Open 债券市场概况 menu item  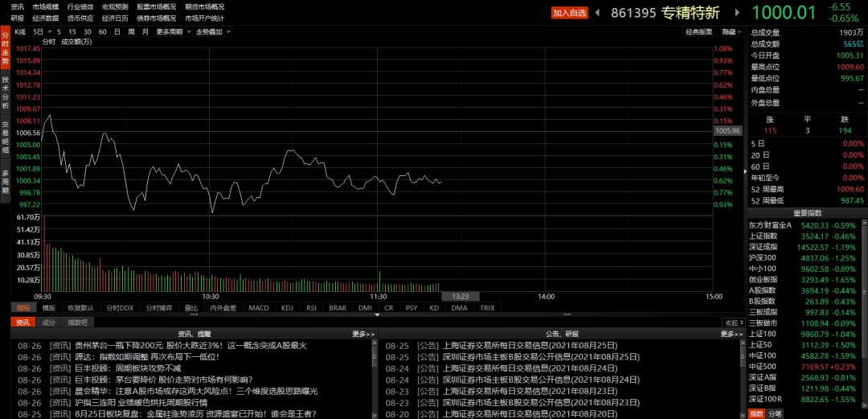tap(156, 18)
